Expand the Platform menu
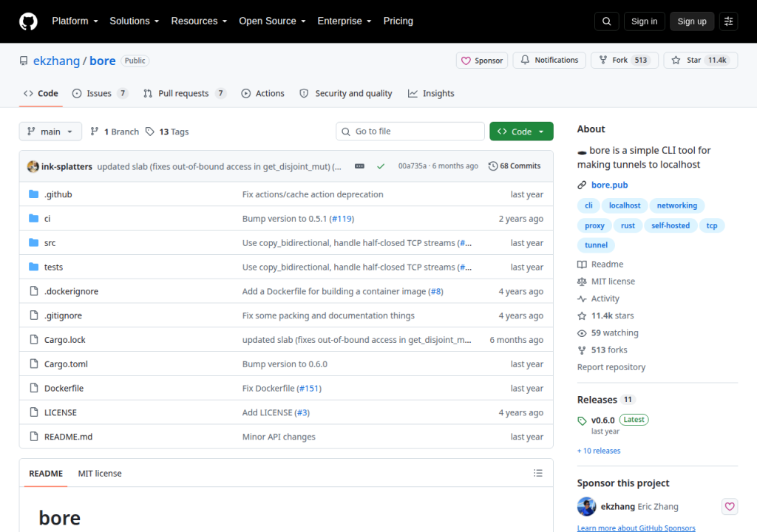 point(75,21)
